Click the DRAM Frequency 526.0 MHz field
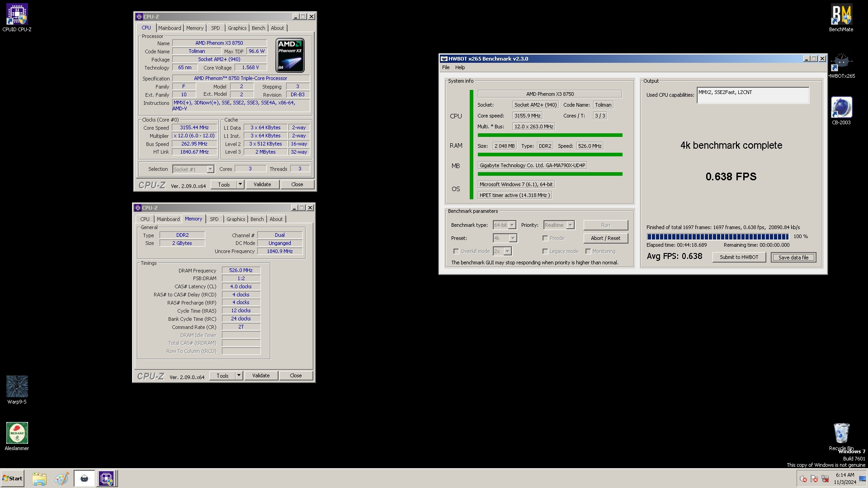This screenshot has width=868, height=488. point(241,271)
